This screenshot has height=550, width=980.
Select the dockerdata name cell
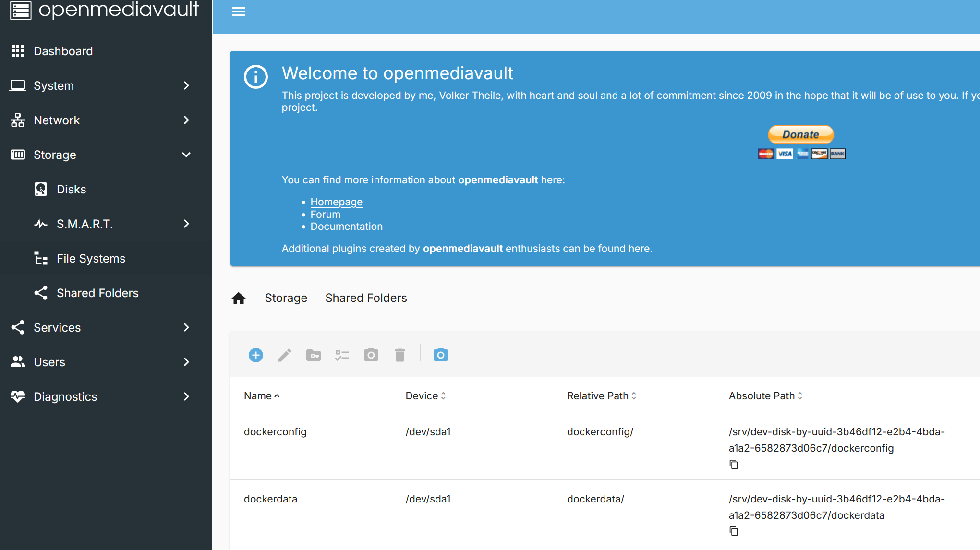270,499
